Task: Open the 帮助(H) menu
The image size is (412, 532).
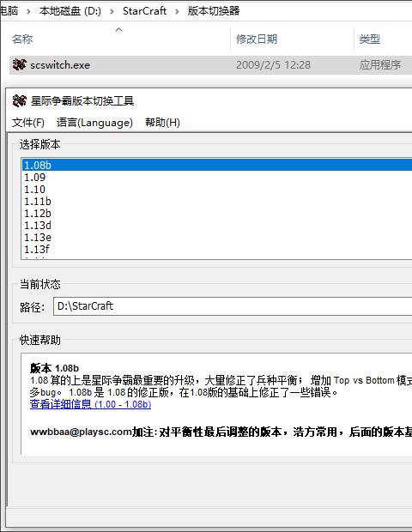Action: [x=162, y=122]
